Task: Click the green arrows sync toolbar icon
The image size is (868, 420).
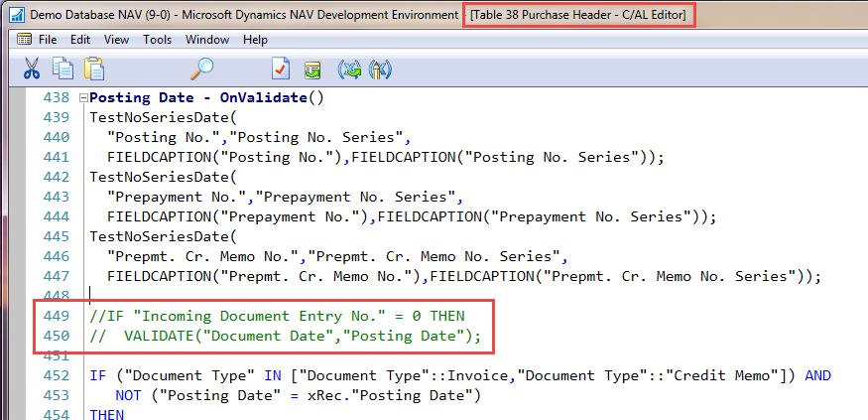Action: click(x=348, y=69)
